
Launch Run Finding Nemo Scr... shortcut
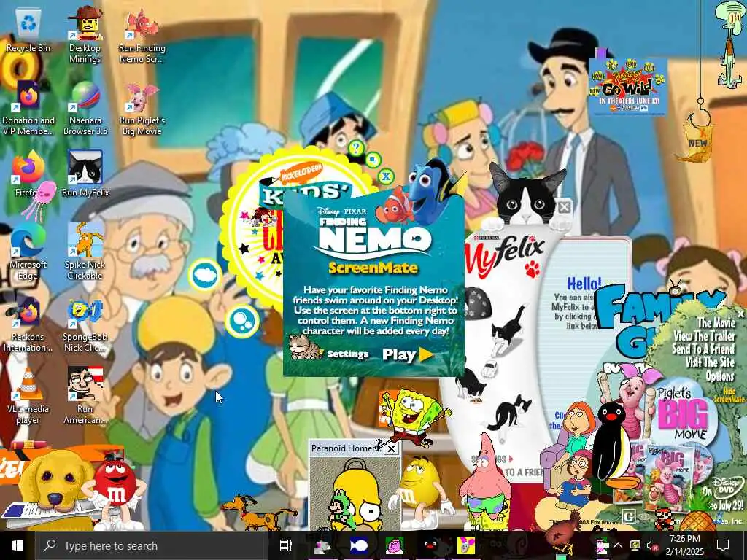(x=142, y=35)
